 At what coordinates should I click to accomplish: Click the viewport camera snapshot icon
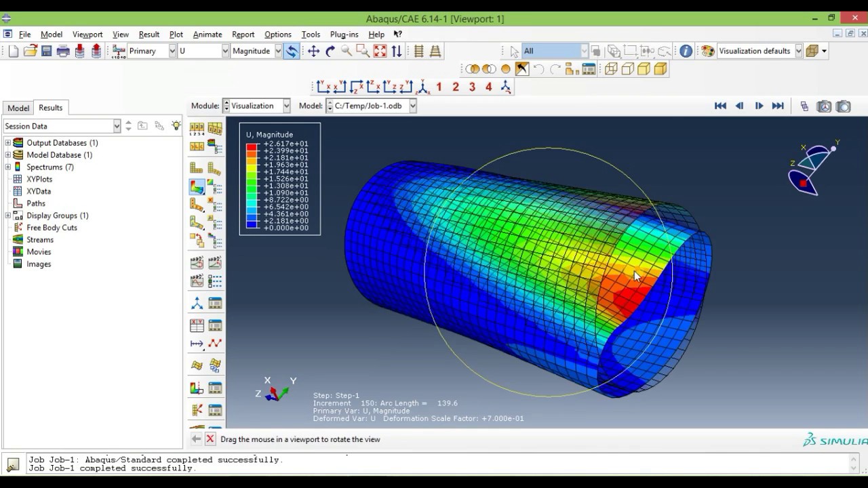pos(844,106)
